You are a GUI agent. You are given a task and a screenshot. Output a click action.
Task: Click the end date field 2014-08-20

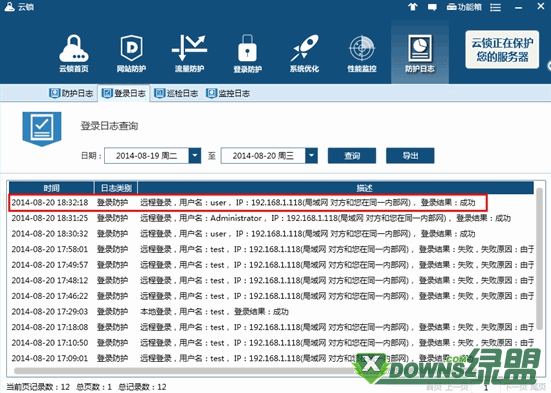[263, 155]
